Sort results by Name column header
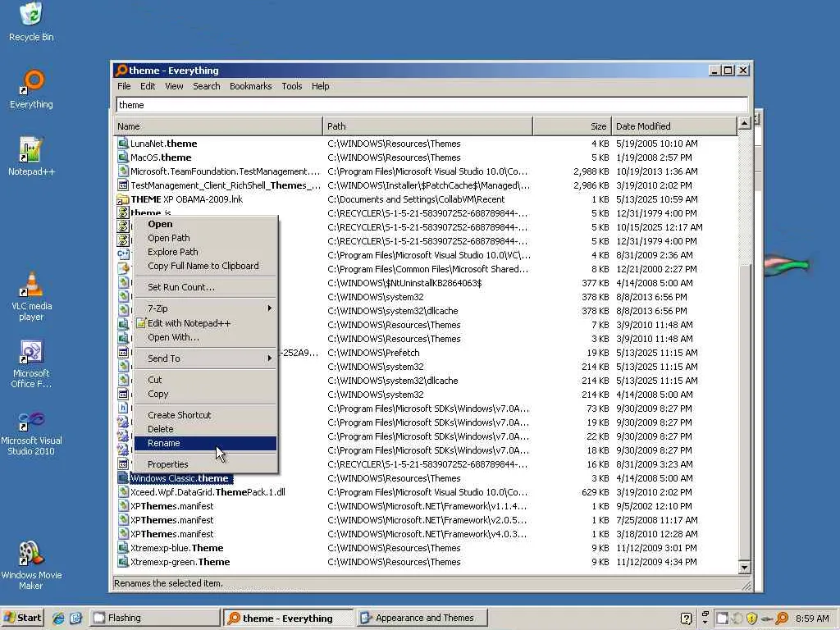Image resolution: width=840 pixels, height=630 pixels. pos(218,126)
